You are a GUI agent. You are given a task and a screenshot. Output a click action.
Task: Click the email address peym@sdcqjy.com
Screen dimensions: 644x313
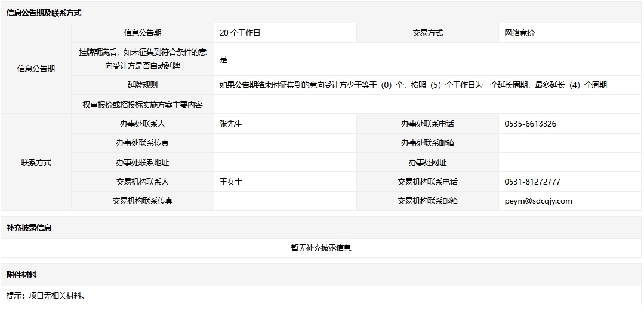(x=538, y=201)
